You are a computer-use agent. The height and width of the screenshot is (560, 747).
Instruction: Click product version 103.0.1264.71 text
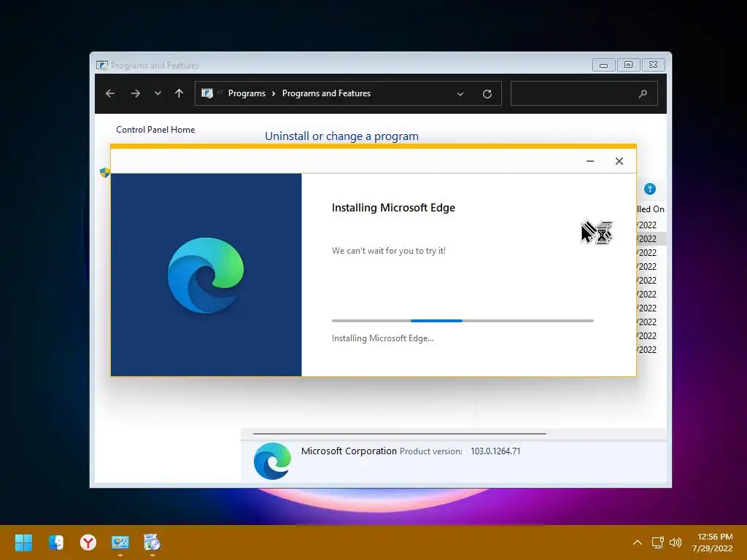pos(495,451)
